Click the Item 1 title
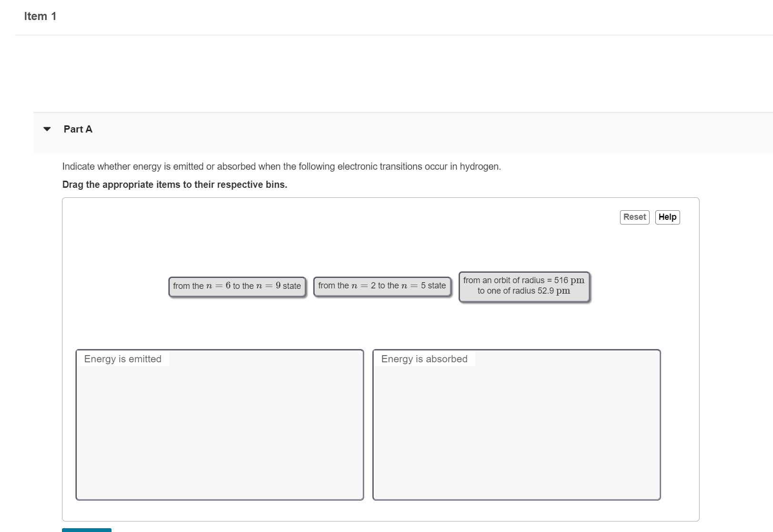The height and width of the screenshot is (532, 773). (41, 16)
